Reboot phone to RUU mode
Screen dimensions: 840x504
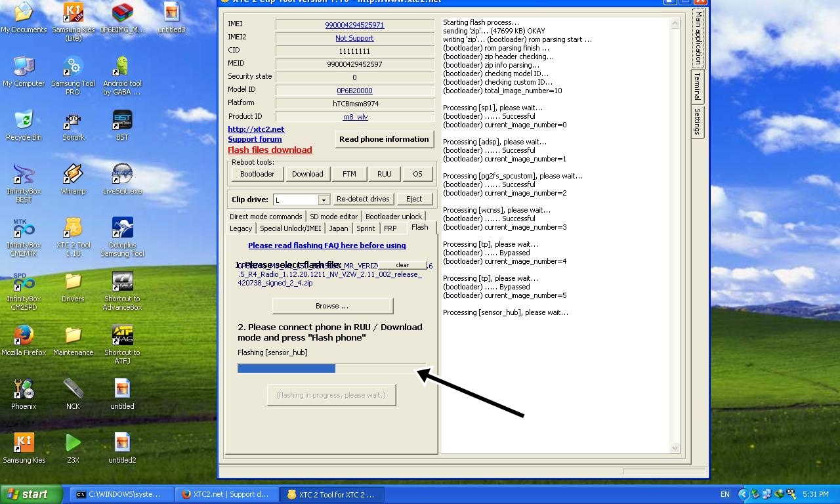click(385, 174)
